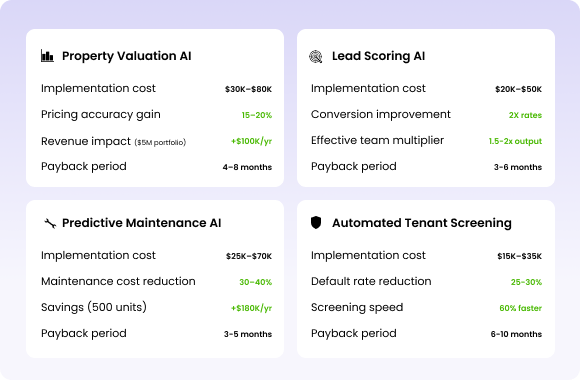The height and width of the screenshot is (380, 580).
Task: Click the +$100K/yr revenue value
Action: tap(252, 141)
